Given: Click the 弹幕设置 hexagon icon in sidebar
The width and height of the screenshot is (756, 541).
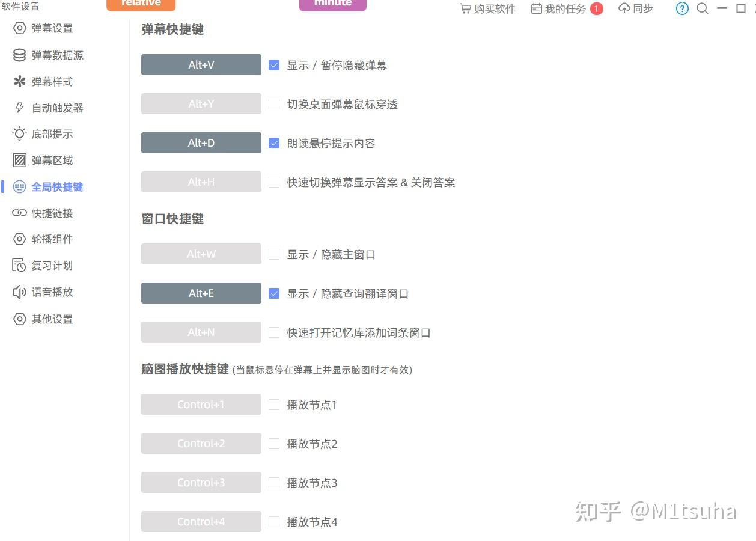Looking at the screenshot, I should coord(20,28).
